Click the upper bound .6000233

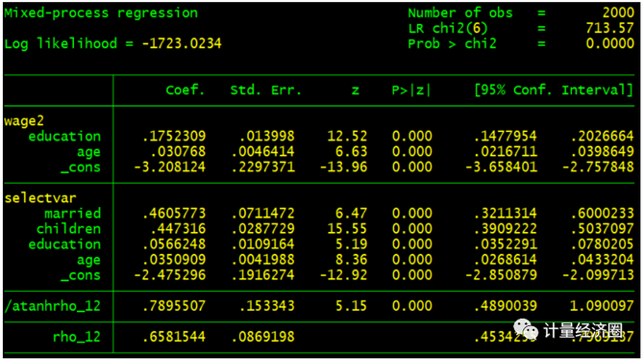click(x=602, y=214)
